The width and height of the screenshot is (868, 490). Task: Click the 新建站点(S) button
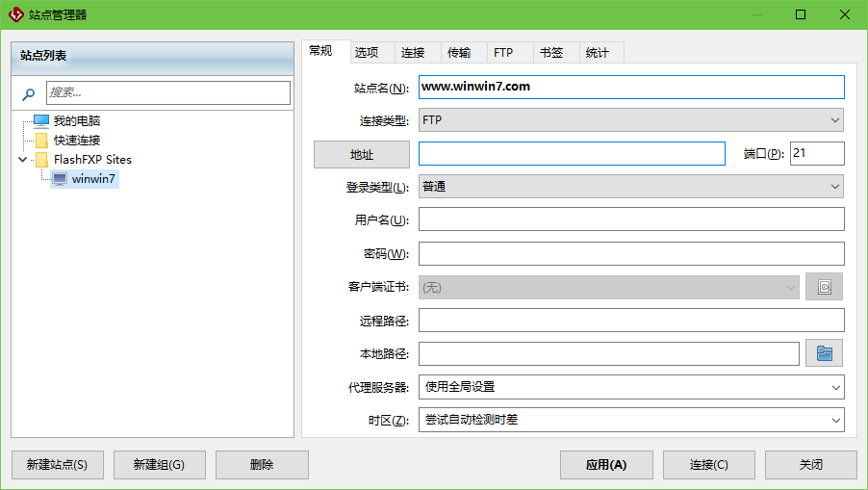pos(58,465)
